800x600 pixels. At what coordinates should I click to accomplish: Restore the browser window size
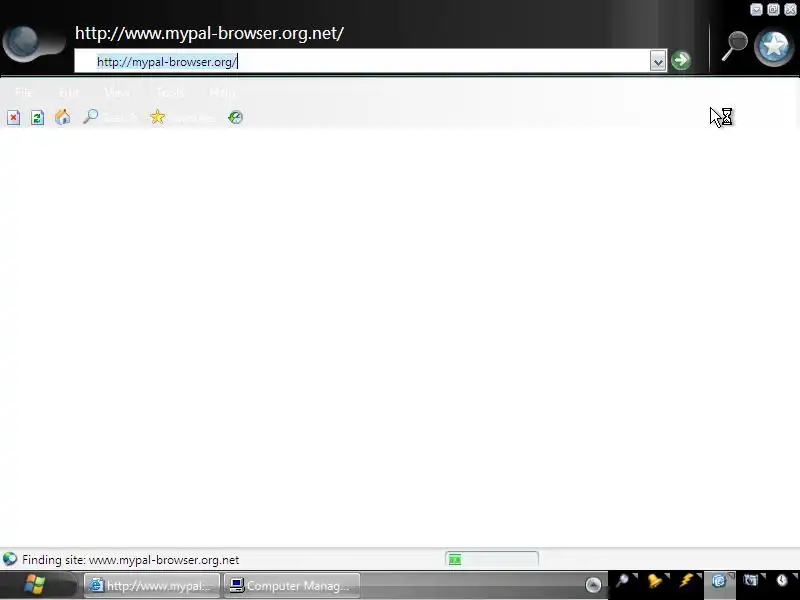(x=773, y=9)
